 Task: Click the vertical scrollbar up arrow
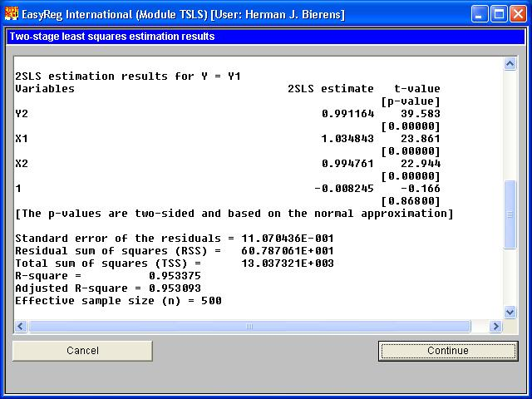pos(510,64)
